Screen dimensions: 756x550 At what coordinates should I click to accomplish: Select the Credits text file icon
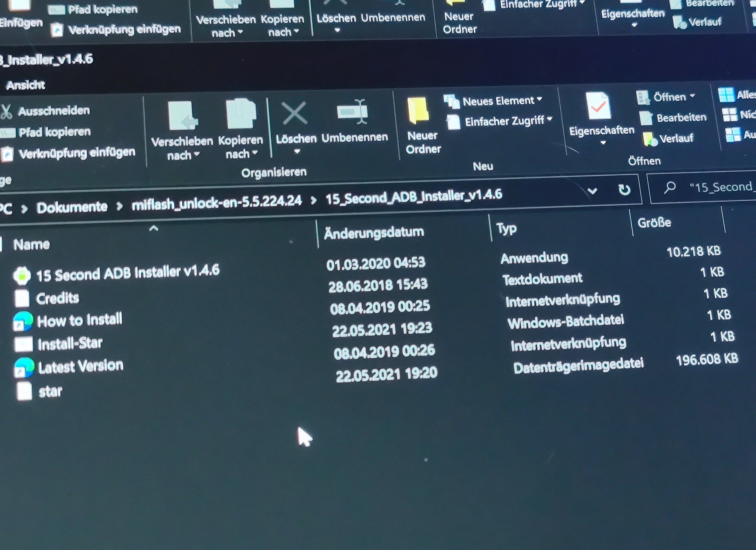click(x=22, y=298)
